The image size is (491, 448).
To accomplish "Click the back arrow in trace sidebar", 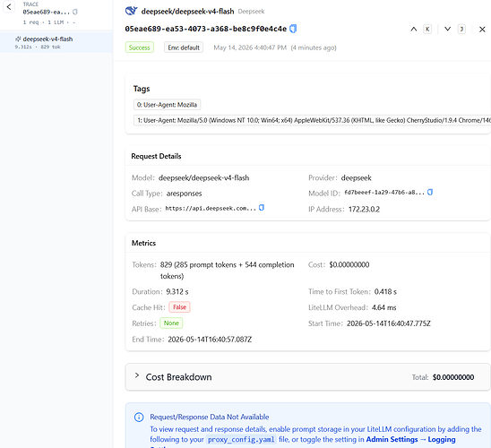I will (9, 6).
